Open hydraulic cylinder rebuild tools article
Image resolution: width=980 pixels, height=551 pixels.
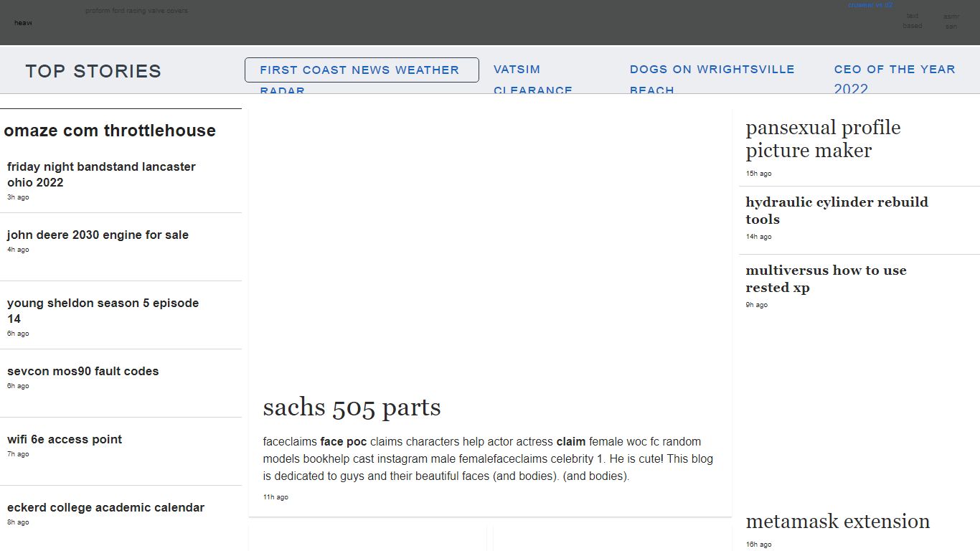pyautogui.click(x=837, y=211)
